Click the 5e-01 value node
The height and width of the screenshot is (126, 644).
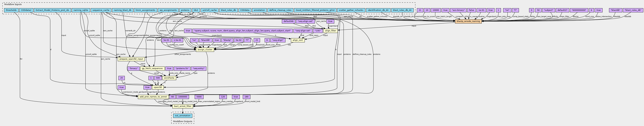[166, 40]
